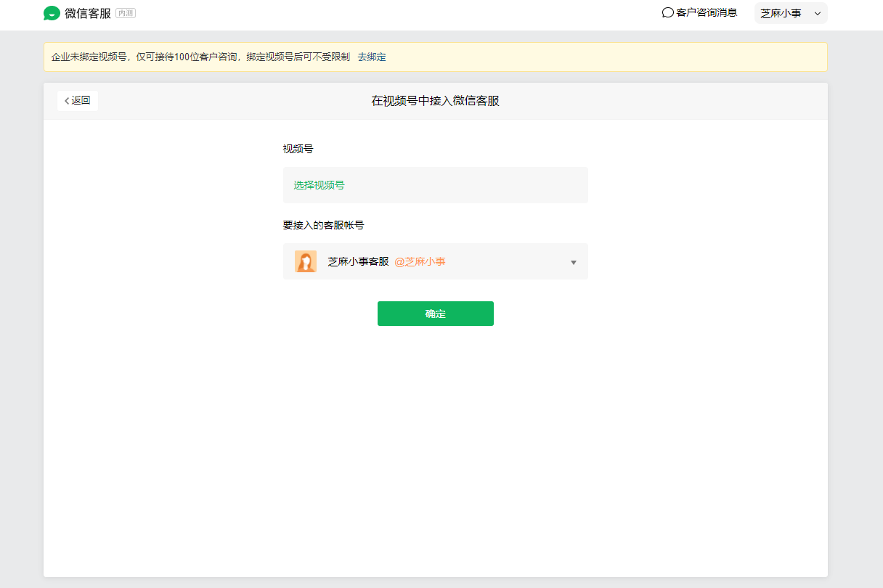Click the 内测 beta badge
This screenshot has width=883, height=588.
coord(126,13)
